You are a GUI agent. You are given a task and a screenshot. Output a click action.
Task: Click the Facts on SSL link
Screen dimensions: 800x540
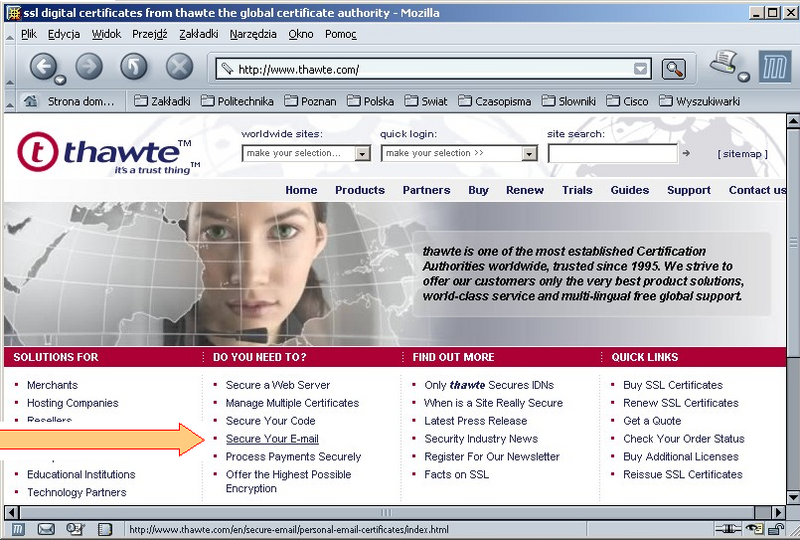point(457,474)
